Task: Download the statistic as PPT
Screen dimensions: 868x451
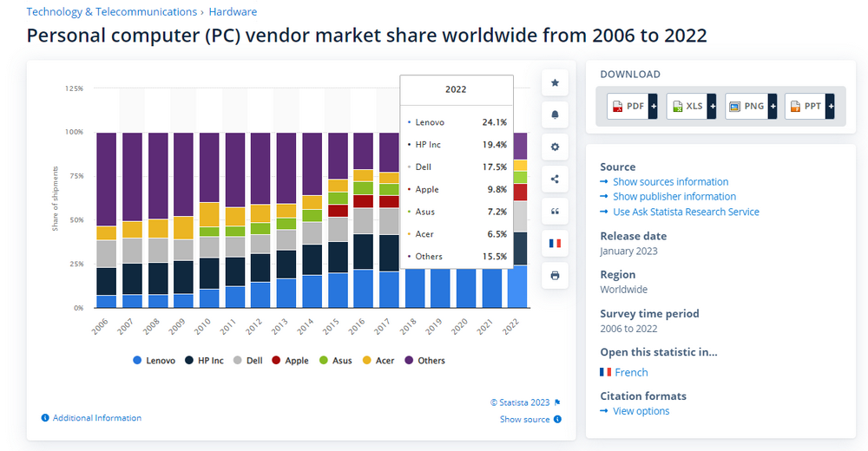Action: click(805, 107)
